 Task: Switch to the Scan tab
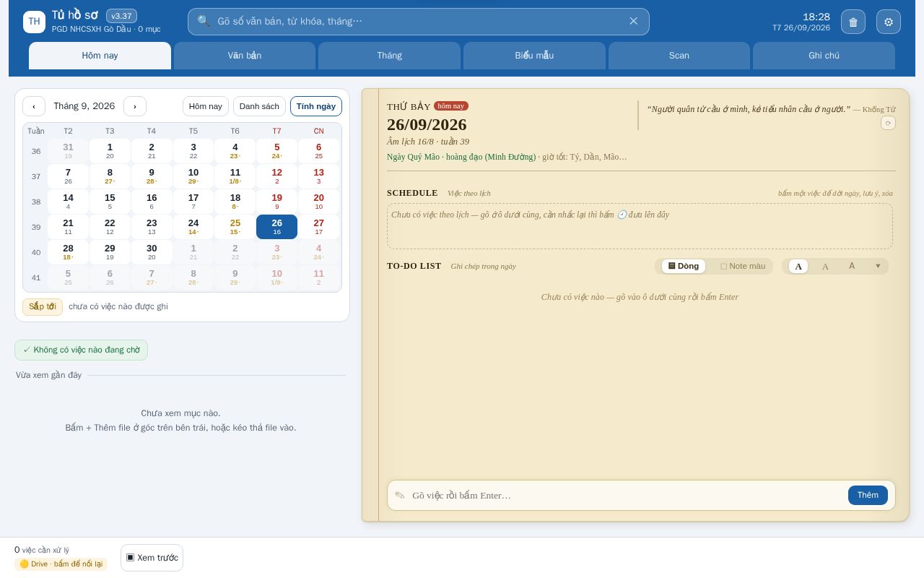(x=679, y=56)
